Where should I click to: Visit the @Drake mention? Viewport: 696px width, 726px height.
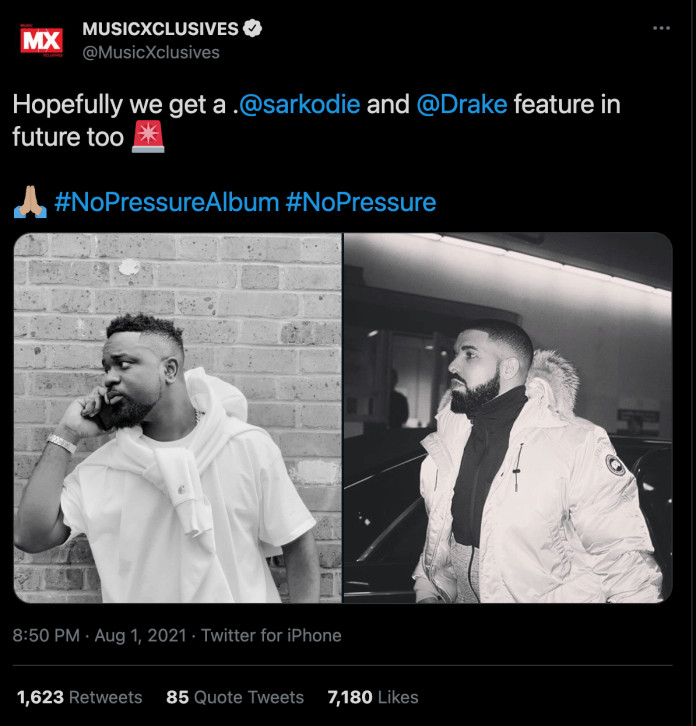pos(461,105)
